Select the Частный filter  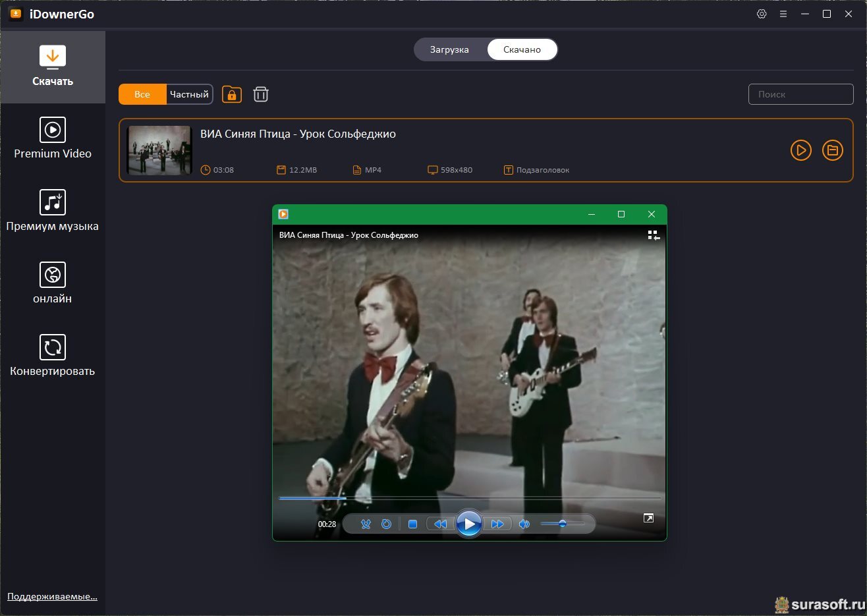(189, 94)
